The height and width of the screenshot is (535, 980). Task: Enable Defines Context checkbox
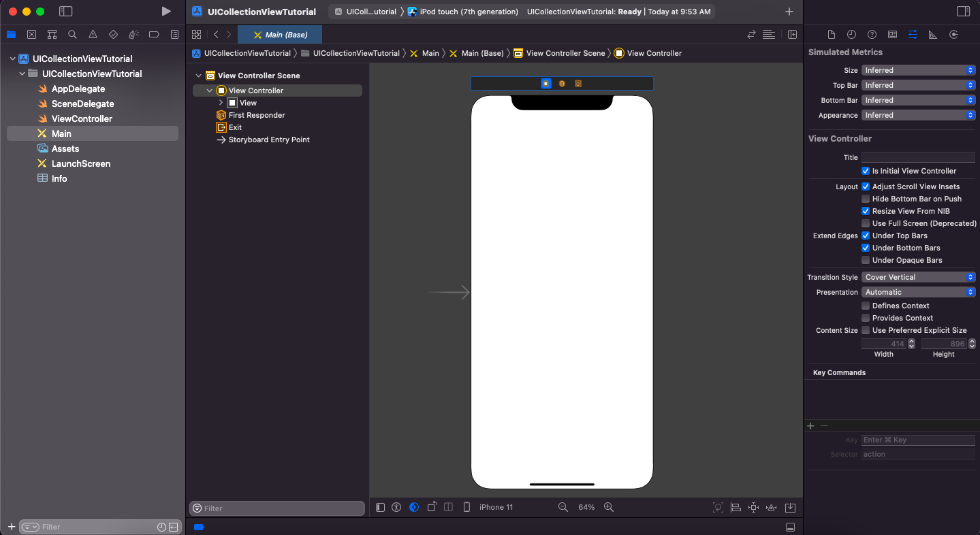(x=866, y=306)
